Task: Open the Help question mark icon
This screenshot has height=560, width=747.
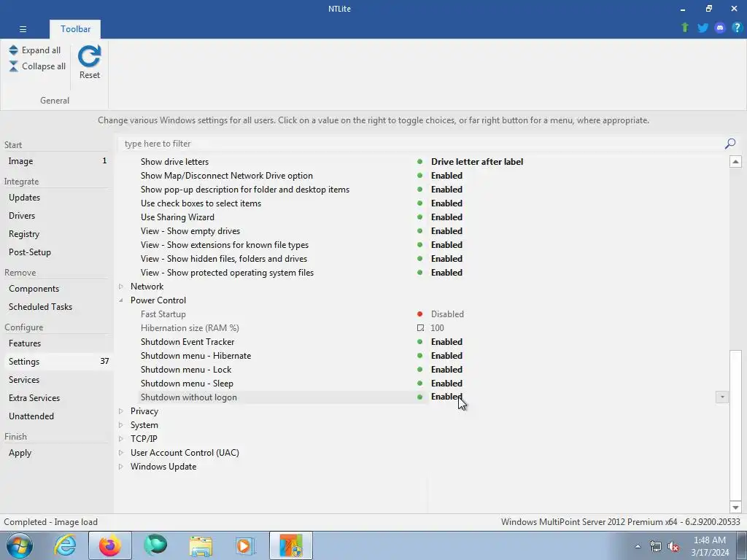Action: [x=737, y=28]
